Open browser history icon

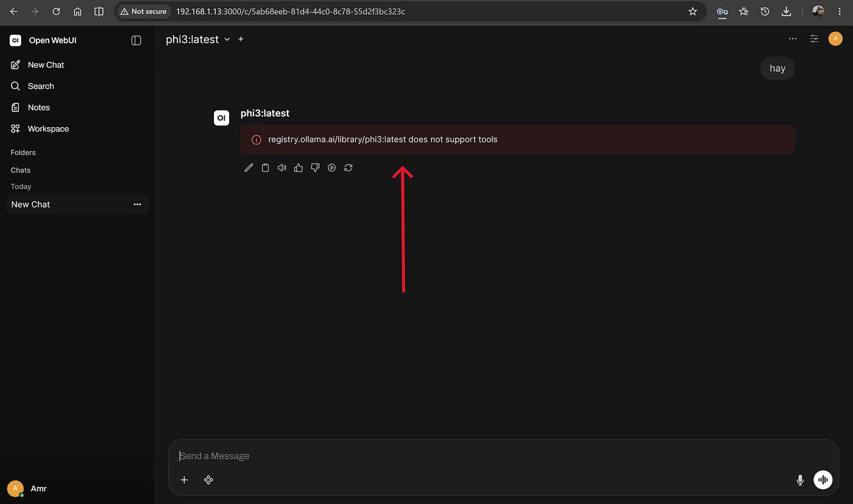pyautogui.click(x=765, y=12)
